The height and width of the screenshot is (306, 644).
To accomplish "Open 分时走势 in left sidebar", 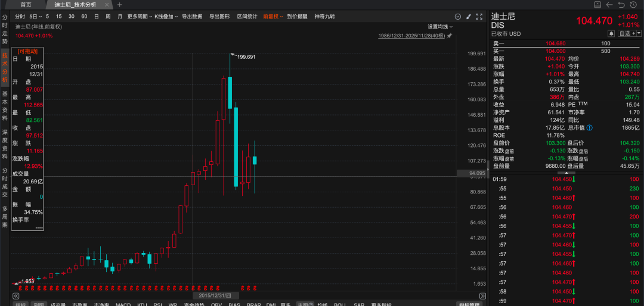I will pos(5,30).
